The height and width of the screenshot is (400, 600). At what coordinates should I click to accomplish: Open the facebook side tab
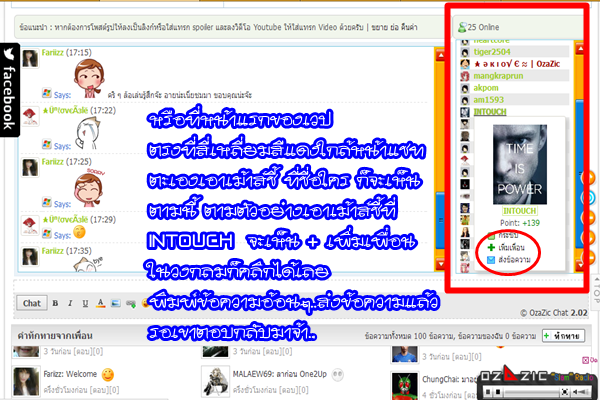pos(10,90)
